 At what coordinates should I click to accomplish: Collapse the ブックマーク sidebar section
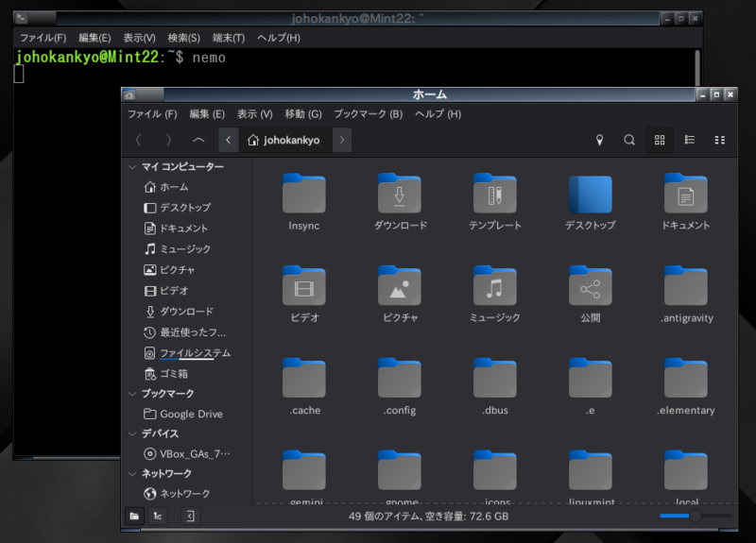click(132, 393)
